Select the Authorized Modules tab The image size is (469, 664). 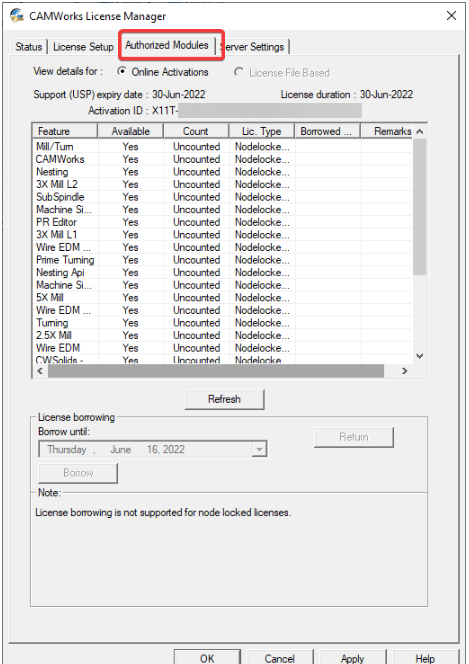[167, 45]
